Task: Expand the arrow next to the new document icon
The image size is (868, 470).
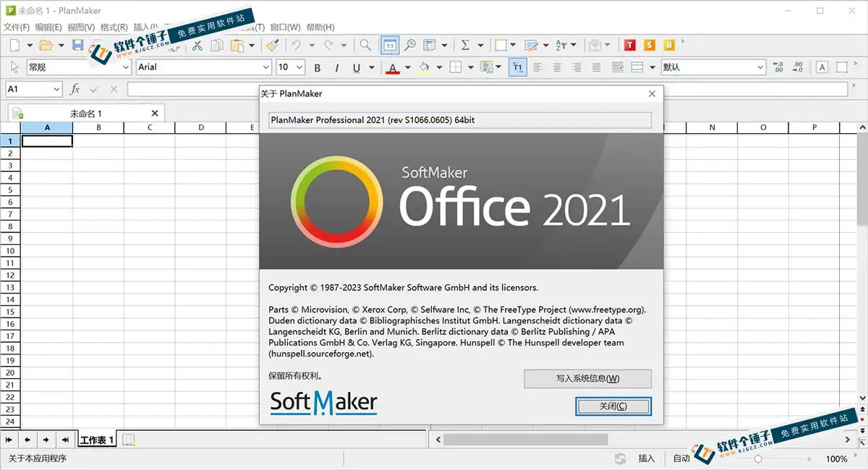Action: [29, 45]
